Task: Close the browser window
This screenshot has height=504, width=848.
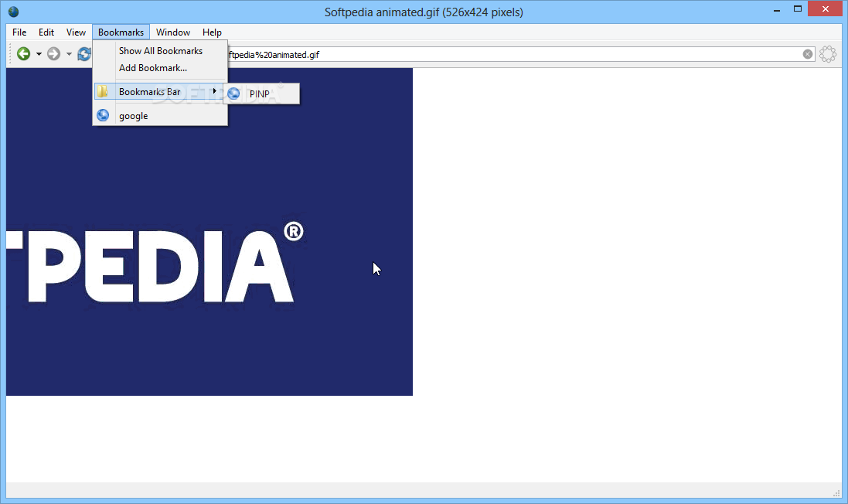Action: 826,9
